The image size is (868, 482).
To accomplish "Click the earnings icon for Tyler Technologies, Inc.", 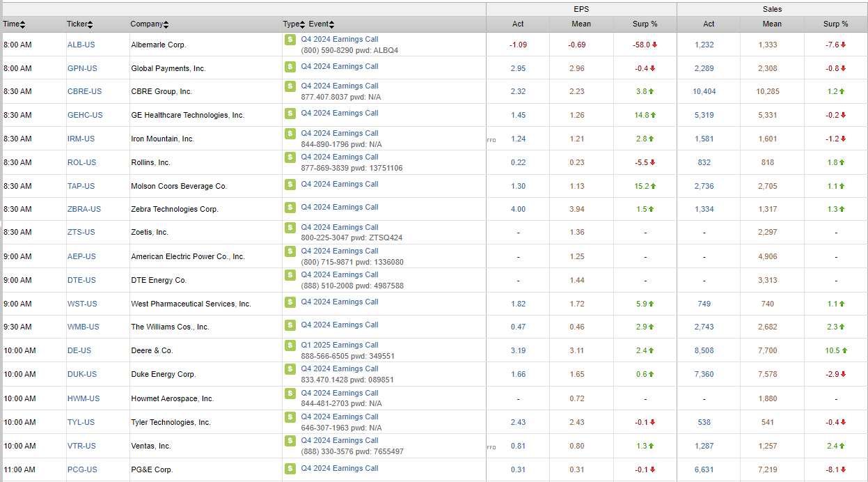I will coord(290,417).
